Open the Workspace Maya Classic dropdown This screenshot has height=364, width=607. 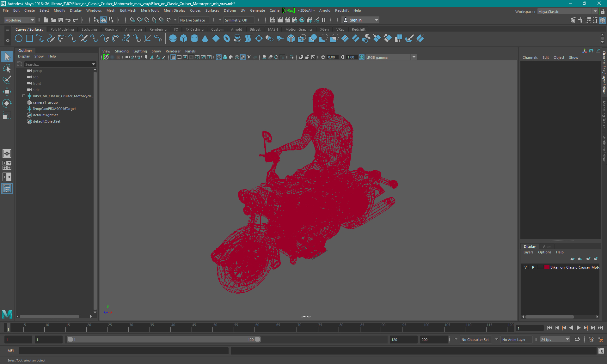567,11
